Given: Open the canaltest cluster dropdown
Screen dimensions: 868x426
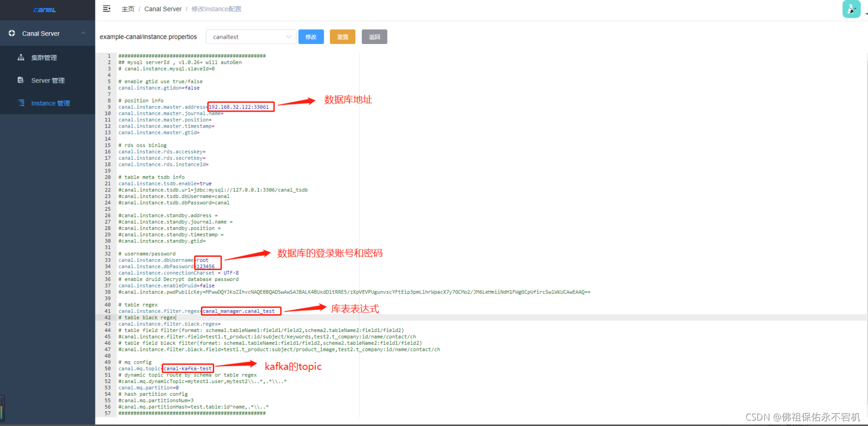Looking at the screenshot, I should pyautogui.click(x=251, y=37).
